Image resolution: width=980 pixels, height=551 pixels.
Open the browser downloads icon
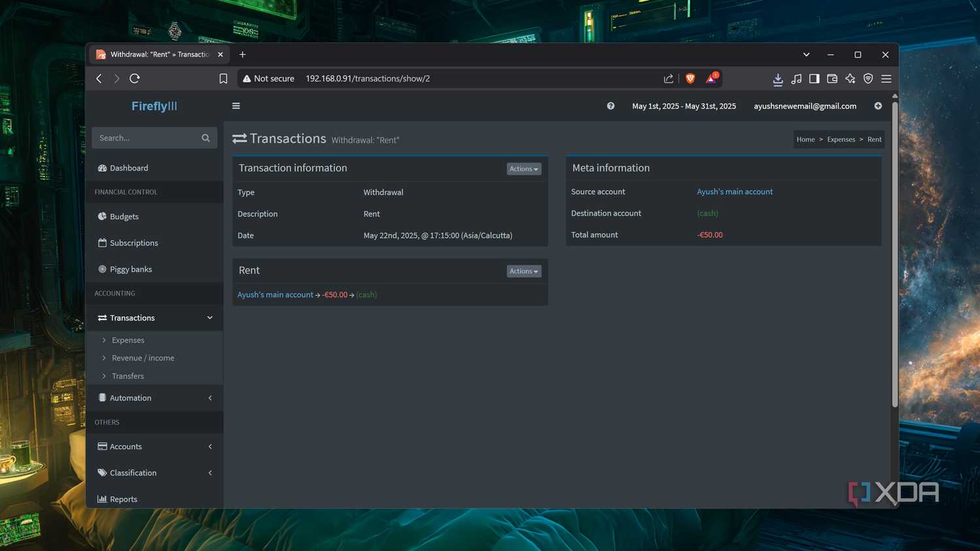pyautogui.click(x=778, y=79)
